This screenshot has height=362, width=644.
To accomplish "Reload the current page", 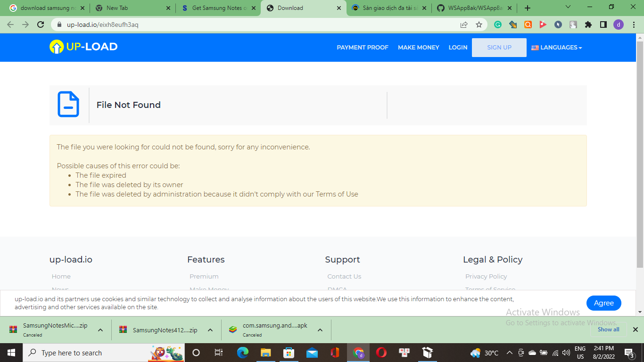I will point(40,24).
